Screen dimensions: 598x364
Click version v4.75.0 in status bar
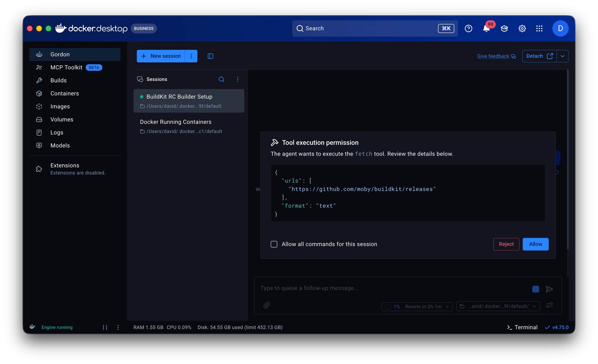coord(556,327)
